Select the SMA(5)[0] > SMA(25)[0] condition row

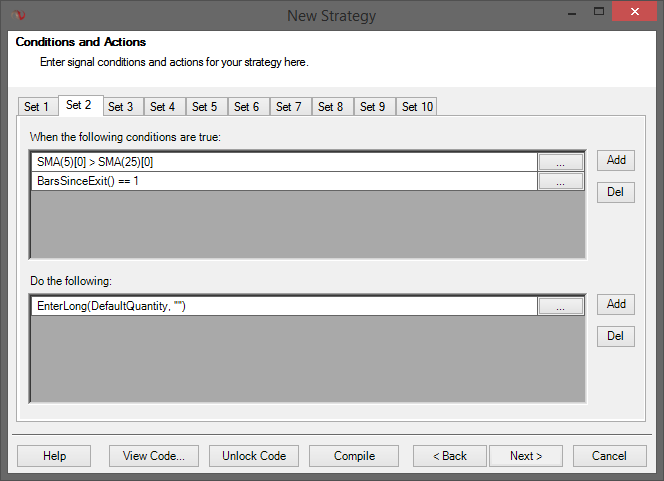point(280,162)
